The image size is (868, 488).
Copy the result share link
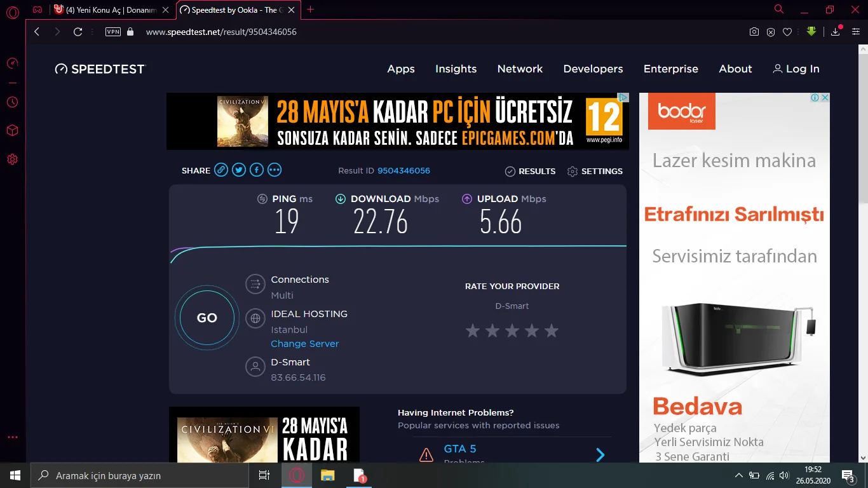pos(220,170)
